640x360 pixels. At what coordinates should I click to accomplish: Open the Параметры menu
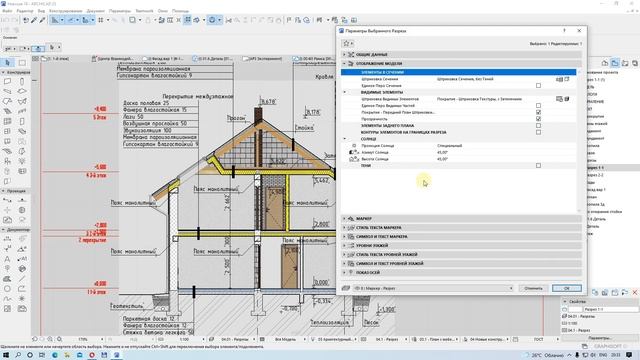pyautogui.click(x=120, y=11)
